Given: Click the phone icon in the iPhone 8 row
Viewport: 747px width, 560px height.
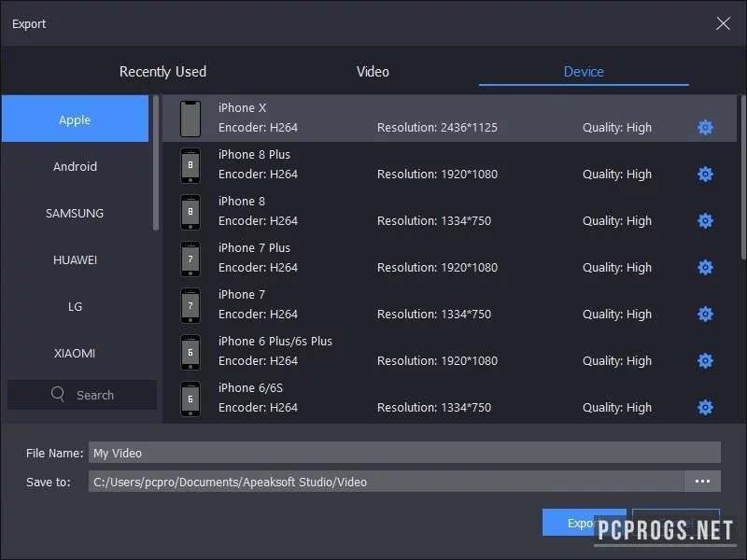Looking at the screenshot, I should (190, 212).
